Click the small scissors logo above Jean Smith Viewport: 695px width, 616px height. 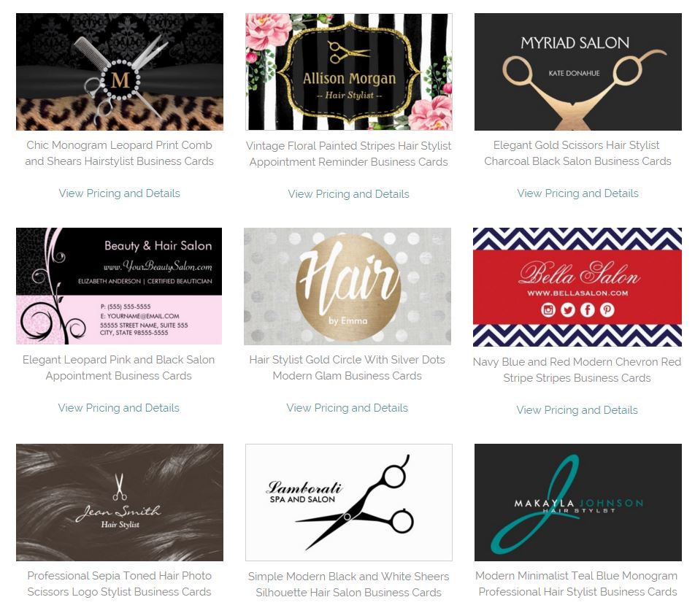point(119,487)
